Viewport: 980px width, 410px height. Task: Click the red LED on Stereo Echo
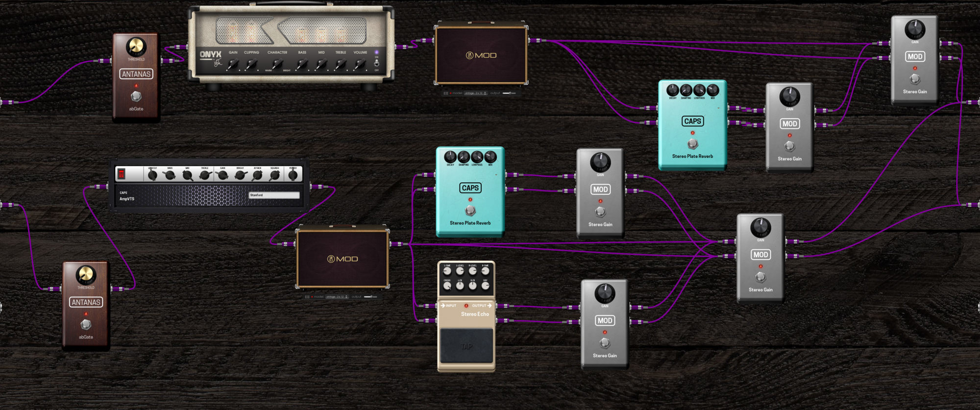click(x=466, y=306)
